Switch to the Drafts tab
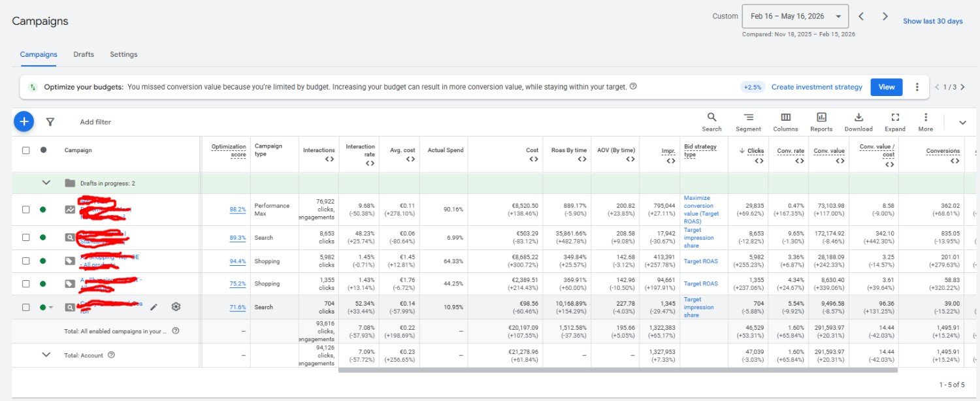 pos(84,54)
